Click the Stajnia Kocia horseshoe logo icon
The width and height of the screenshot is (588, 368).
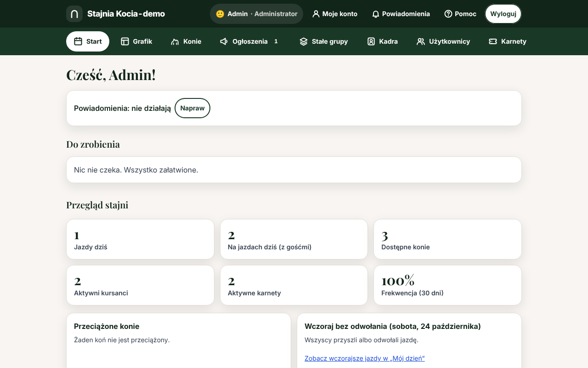[74, 14]
